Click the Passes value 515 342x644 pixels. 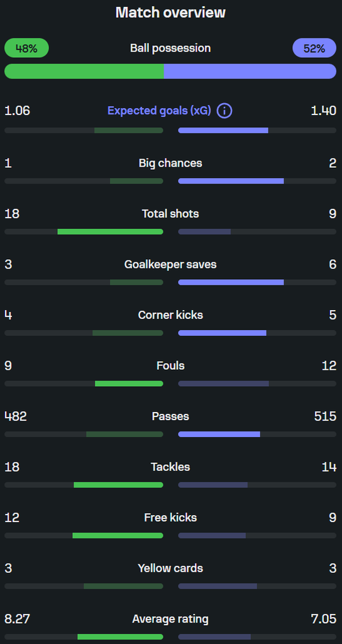[x=325, y=416]
